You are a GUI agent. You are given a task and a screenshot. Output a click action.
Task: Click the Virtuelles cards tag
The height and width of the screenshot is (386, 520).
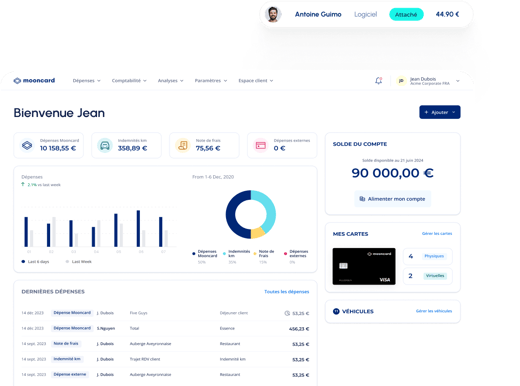click(435, 276)
